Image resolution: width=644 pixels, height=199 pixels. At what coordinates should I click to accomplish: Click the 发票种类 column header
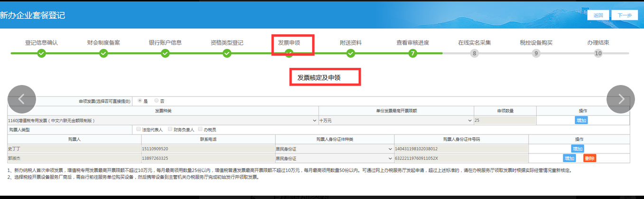(163, 111)
